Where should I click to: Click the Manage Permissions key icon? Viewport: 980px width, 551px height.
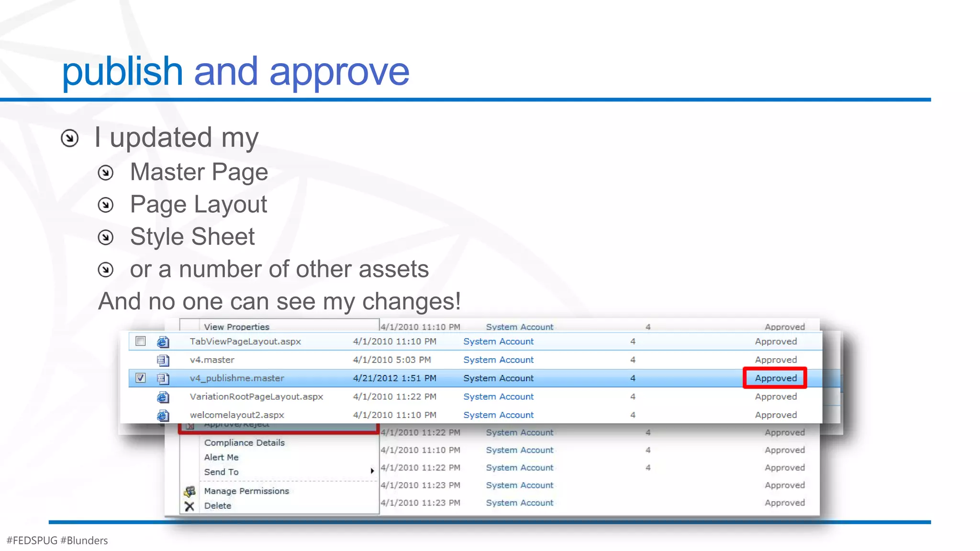[189, 491]
